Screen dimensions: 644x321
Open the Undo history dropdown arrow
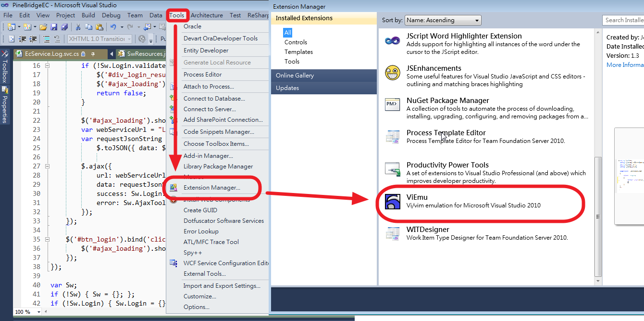click(x=122, y=27)
